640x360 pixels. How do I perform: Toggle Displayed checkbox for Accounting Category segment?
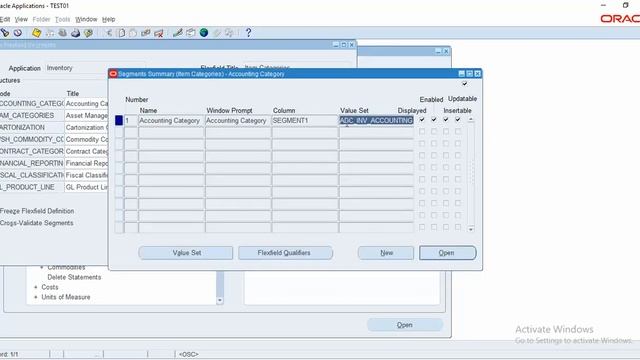click(x=422, y=120)
